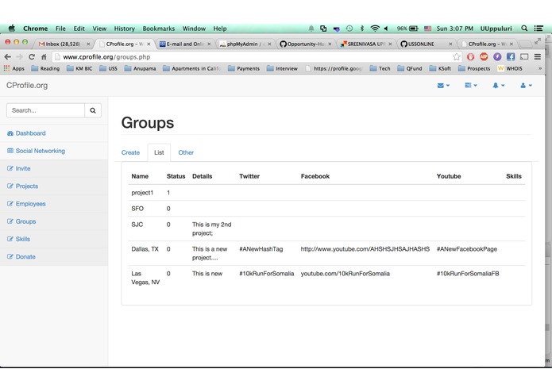The image size is (552, 392).
Task: Open the Donate sidebar link
Action: (x=25, y=256)
